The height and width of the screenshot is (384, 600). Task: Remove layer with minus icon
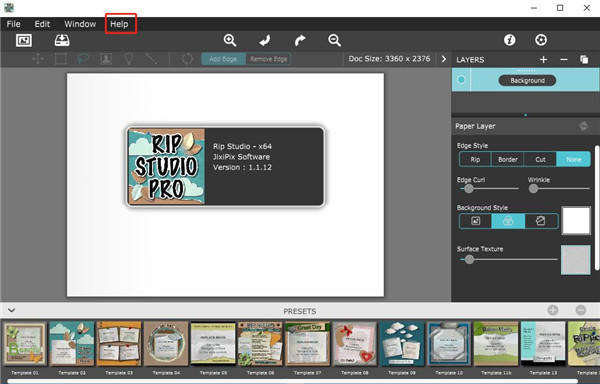(x=564, y=59)
